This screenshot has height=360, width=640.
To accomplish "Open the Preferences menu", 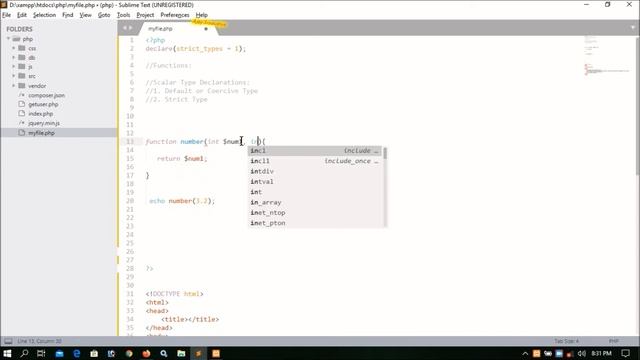I will pos(175,15).
